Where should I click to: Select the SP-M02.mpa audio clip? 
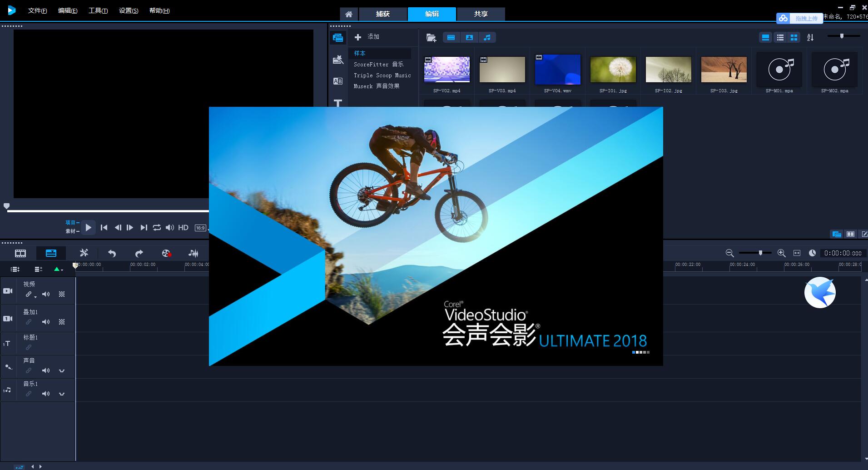[835, 70]
